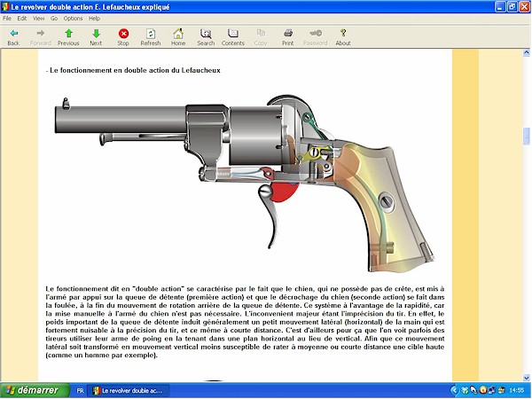Go back with the Back arrow button
532x399 pixels.
(x=13, y=37)
